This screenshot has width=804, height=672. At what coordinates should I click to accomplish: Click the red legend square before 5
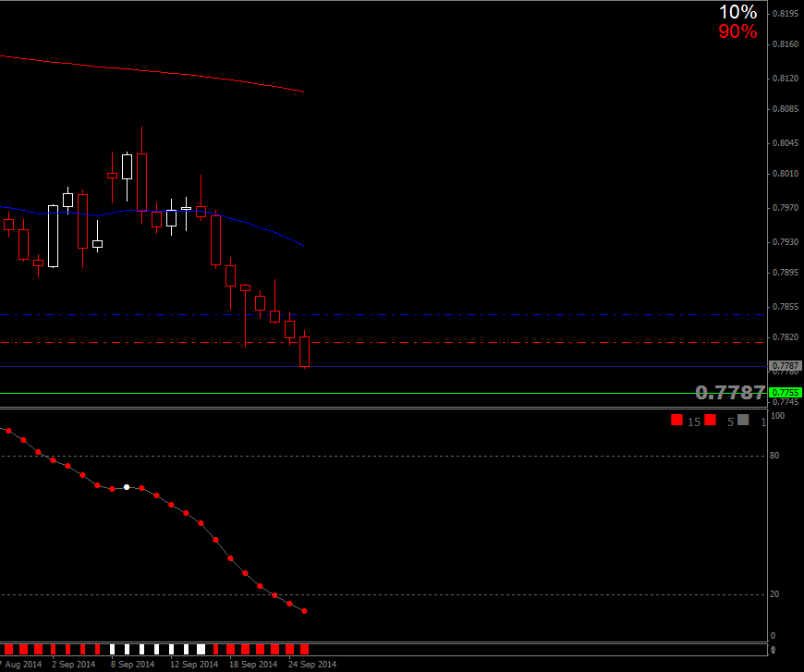[x=710, y=421]
